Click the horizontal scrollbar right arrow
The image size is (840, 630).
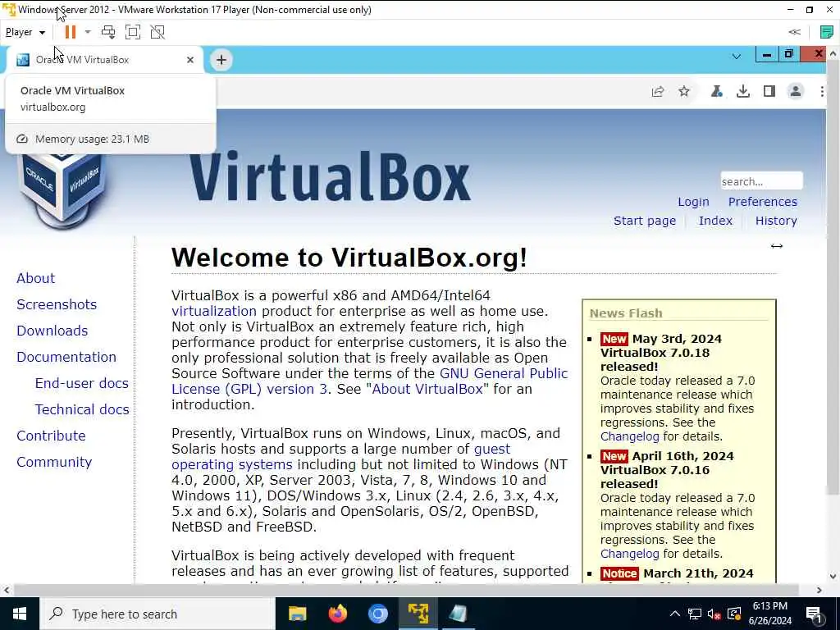click(x=819, y=591)
